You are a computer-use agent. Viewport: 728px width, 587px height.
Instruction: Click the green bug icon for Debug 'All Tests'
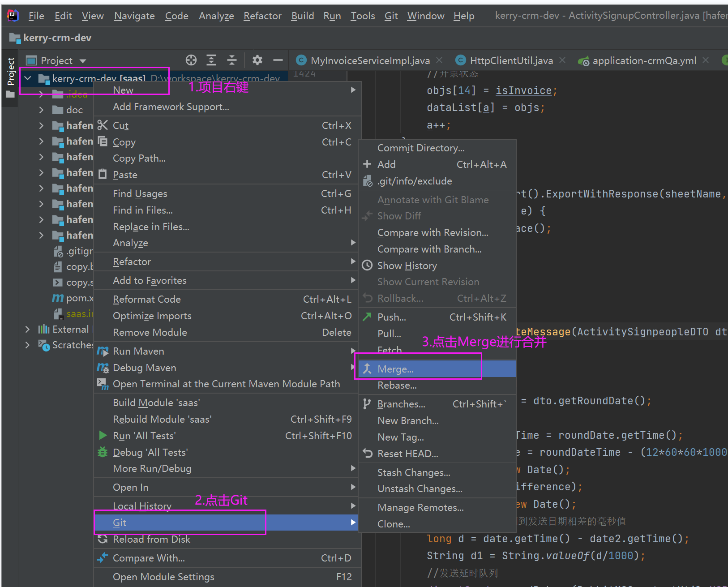click(x=103, y=452)
